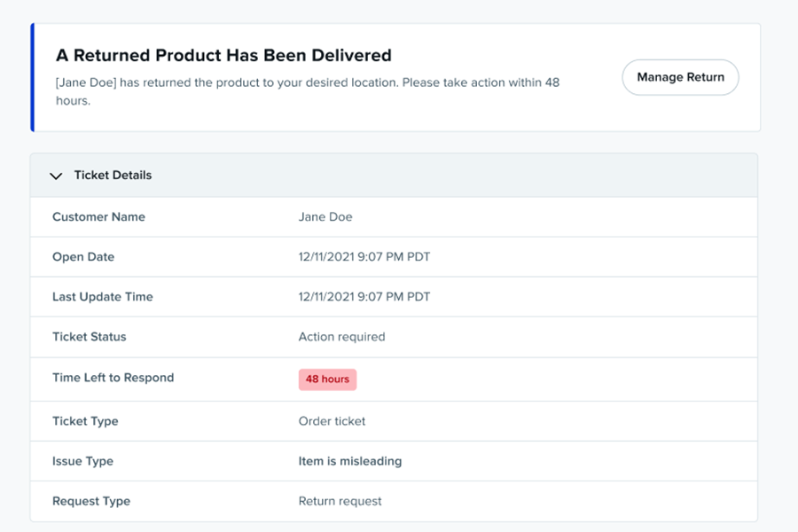This screenshot has width=798, height=532.
Task: Select the Request Type label
Action: pyautogui.click(x=91, y=501)
